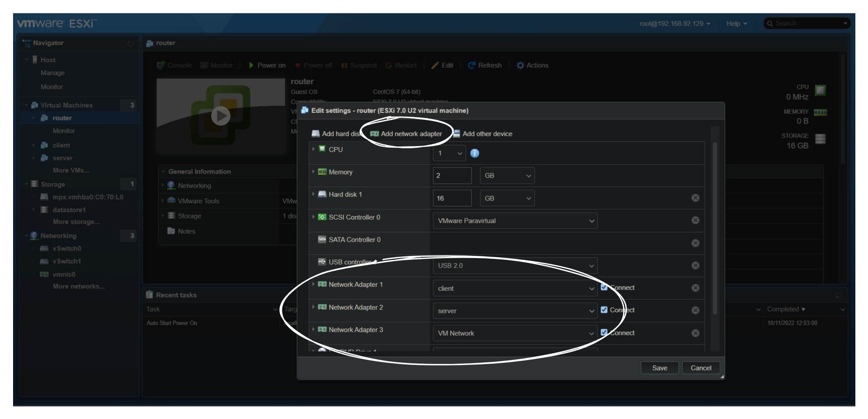Click the Edit pencil toolbar button
Image resolution: width=868 pixels, height=419 pixels.
click(442, 65)
